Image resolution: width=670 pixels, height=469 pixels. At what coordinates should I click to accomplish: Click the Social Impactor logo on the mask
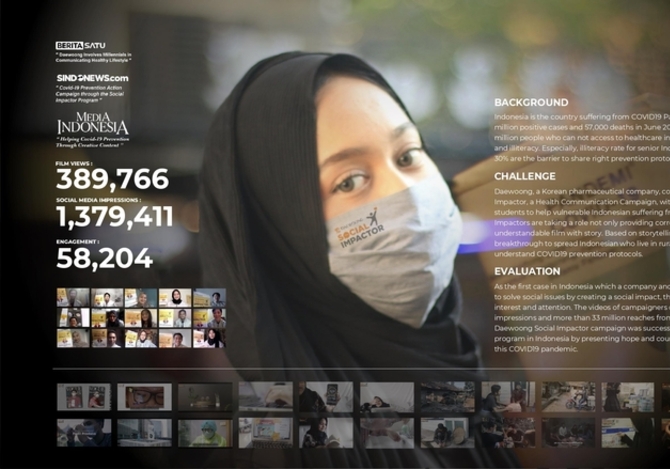(361, 228)
